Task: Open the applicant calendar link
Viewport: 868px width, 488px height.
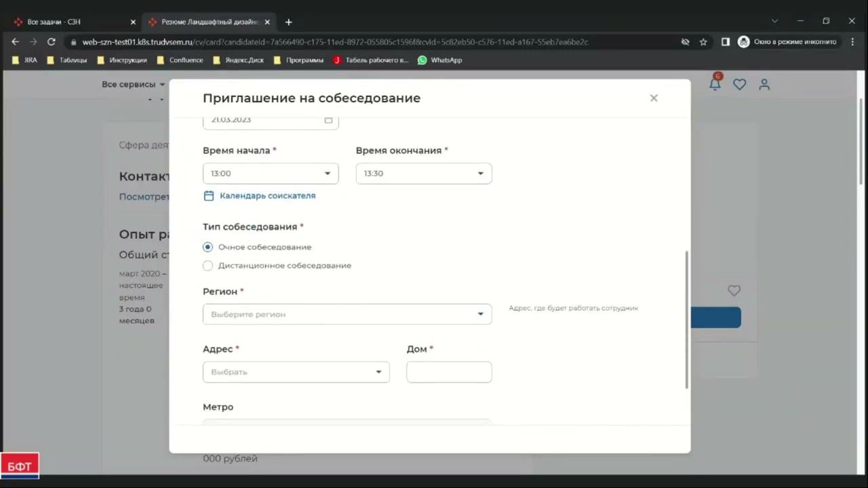Action: click(x=260, y=196)
